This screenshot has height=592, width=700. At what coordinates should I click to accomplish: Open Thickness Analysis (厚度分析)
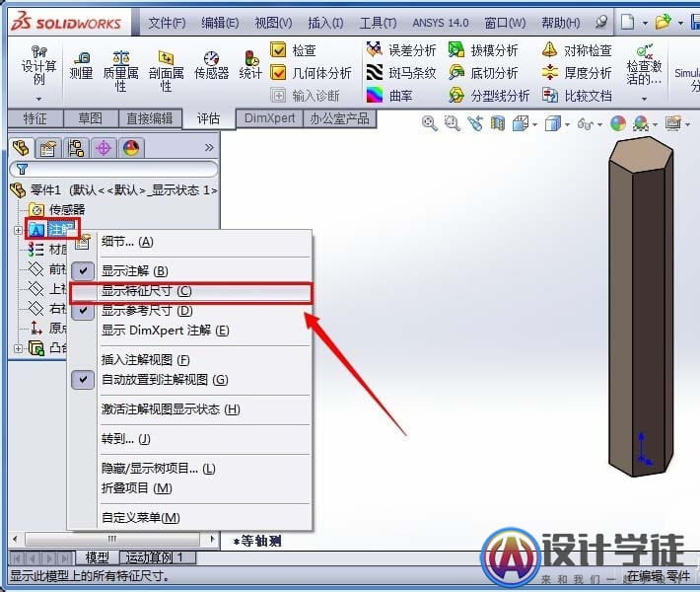577,72
